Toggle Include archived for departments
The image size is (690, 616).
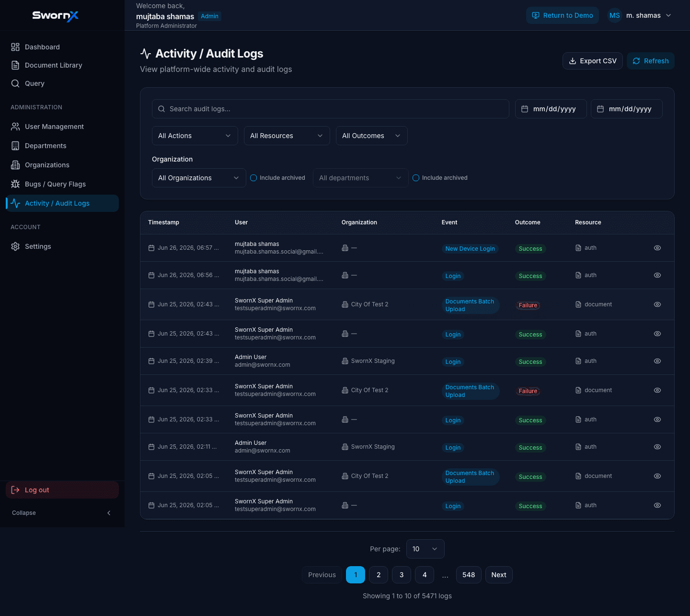tap(416, 178)
